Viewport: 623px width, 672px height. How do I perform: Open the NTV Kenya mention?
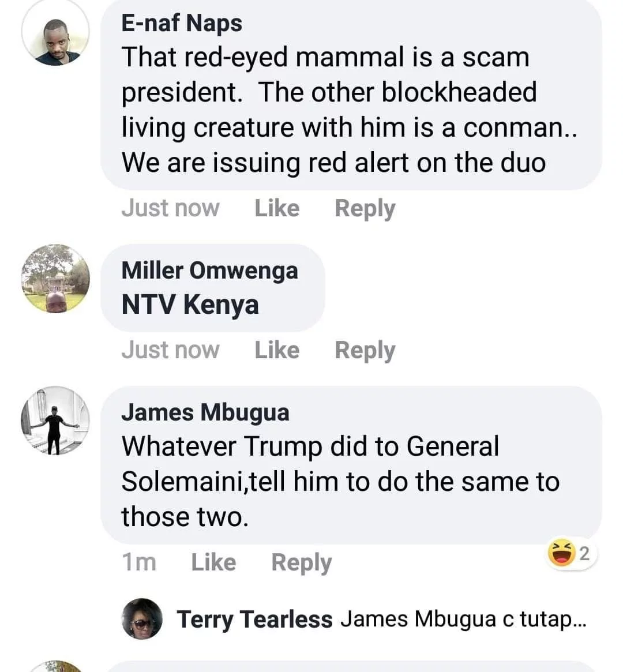(x=190, y=305)
